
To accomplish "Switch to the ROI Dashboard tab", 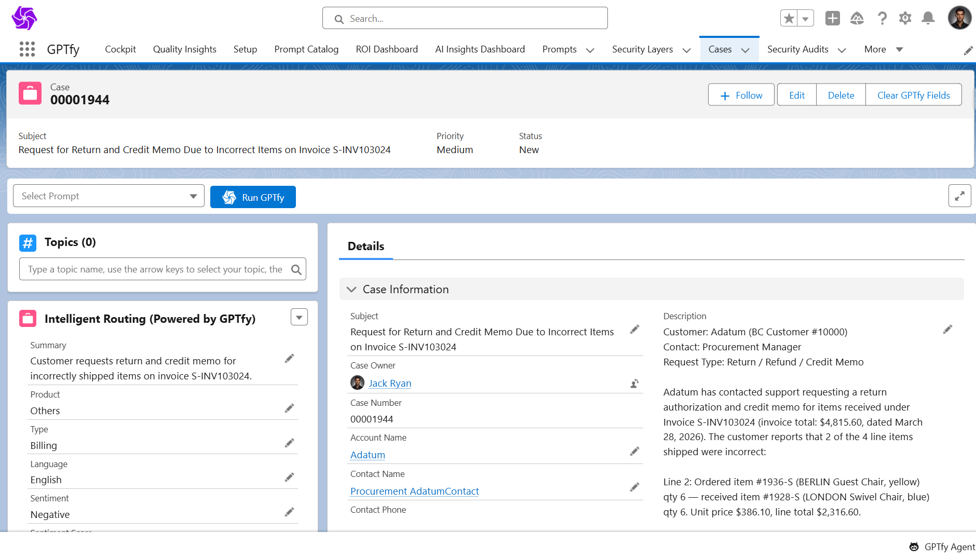I will click(386, 49).
